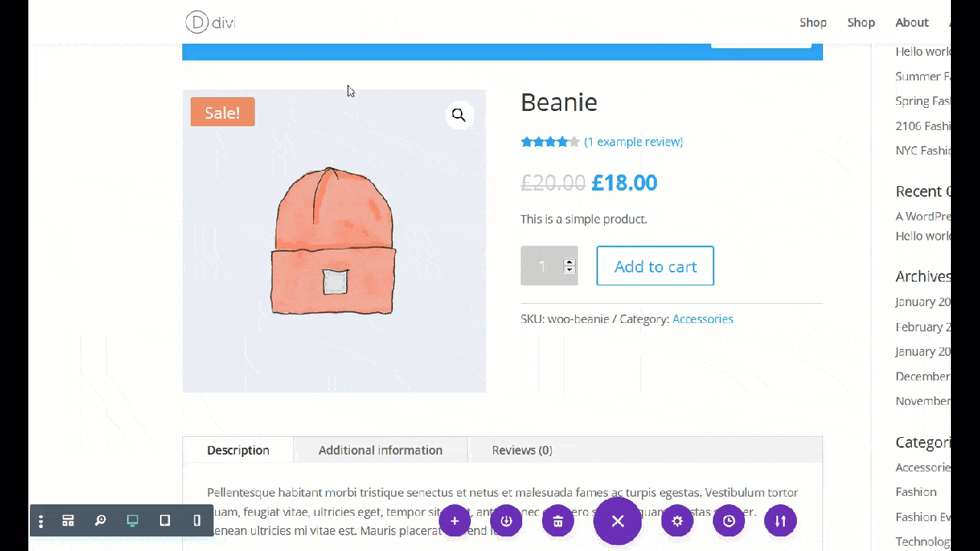Click the product image zoom magnifier
The image size is (980, 551).
[459, 115]
